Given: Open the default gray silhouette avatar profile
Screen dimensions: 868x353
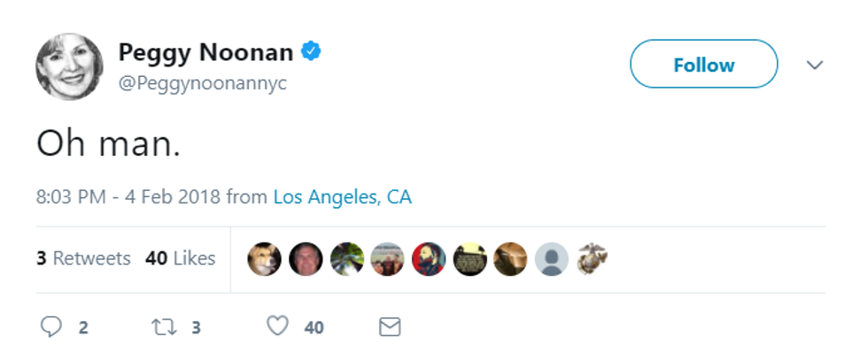Looking at the screenshot, I should coord(551,259).
